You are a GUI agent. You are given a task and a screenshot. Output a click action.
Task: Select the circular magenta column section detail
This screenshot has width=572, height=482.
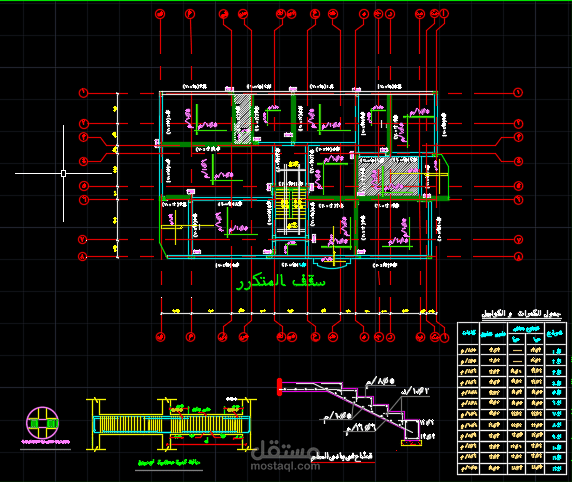[x=42, y=423]
